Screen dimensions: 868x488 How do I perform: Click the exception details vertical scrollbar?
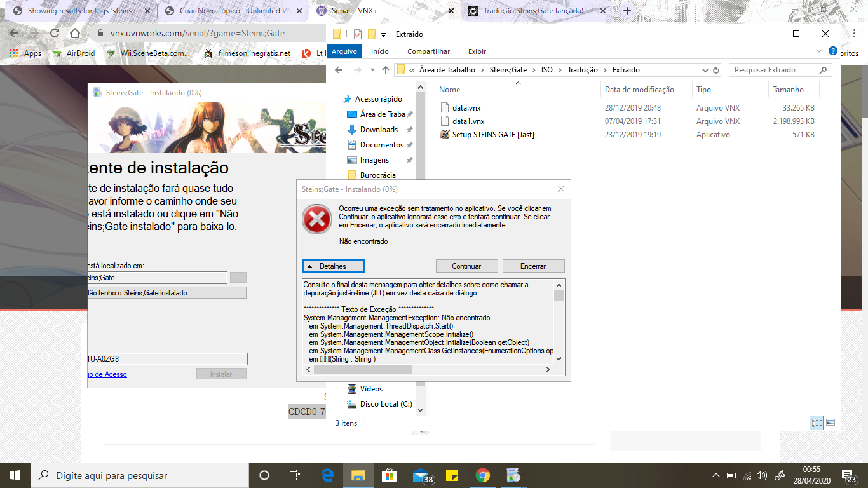tap(559, 322)
